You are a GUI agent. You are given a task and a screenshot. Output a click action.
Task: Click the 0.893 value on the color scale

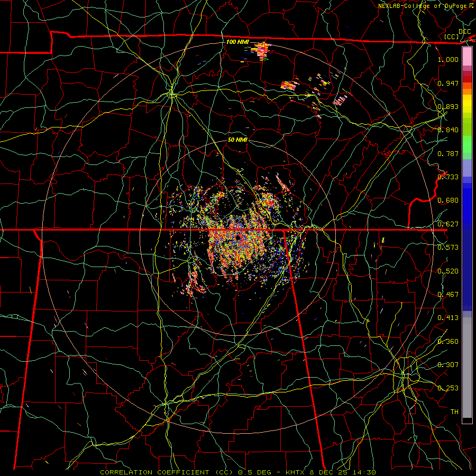(448, 106)
